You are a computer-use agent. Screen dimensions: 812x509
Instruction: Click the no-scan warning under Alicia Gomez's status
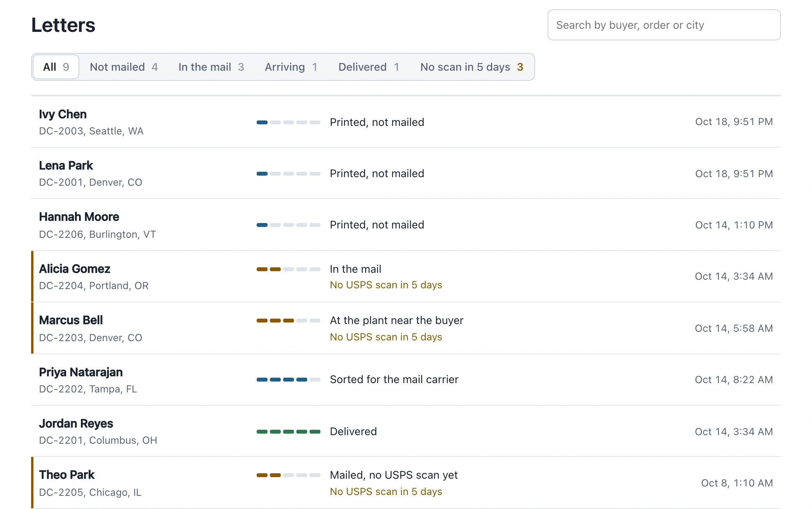tap(386, 285)
